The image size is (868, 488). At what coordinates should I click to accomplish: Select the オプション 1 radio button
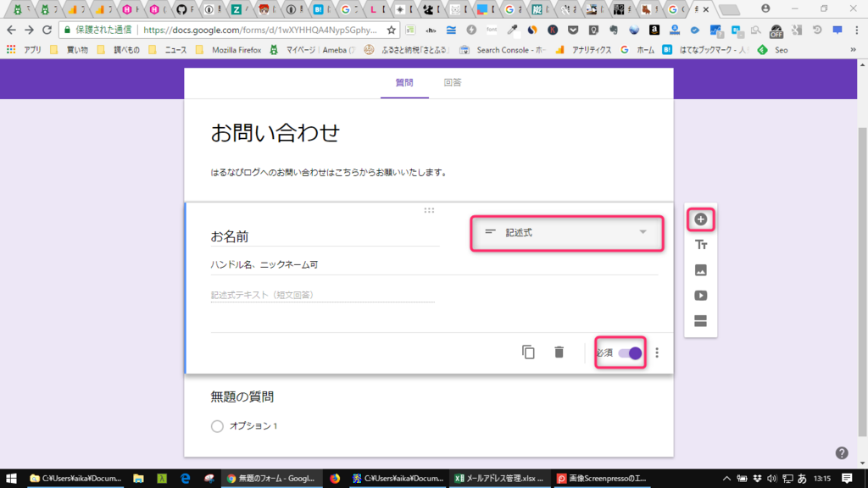[217, 426]
